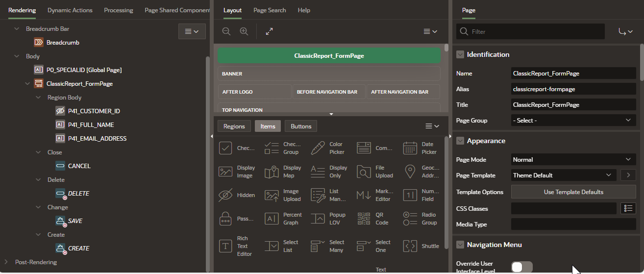Switch to the Dynamic Actions tab
Viewport: 644px width, 274px height.
[x=70, y=10]
